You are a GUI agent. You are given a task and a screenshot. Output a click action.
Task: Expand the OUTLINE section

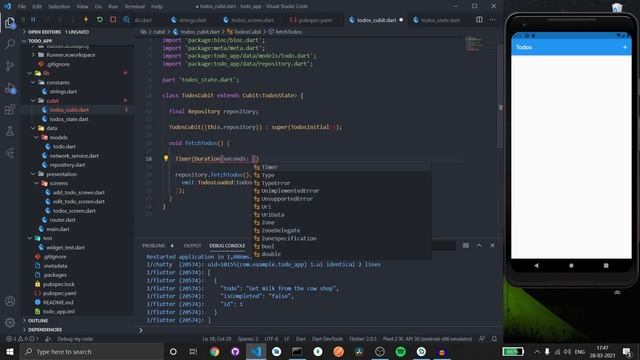tap(38, 321)
